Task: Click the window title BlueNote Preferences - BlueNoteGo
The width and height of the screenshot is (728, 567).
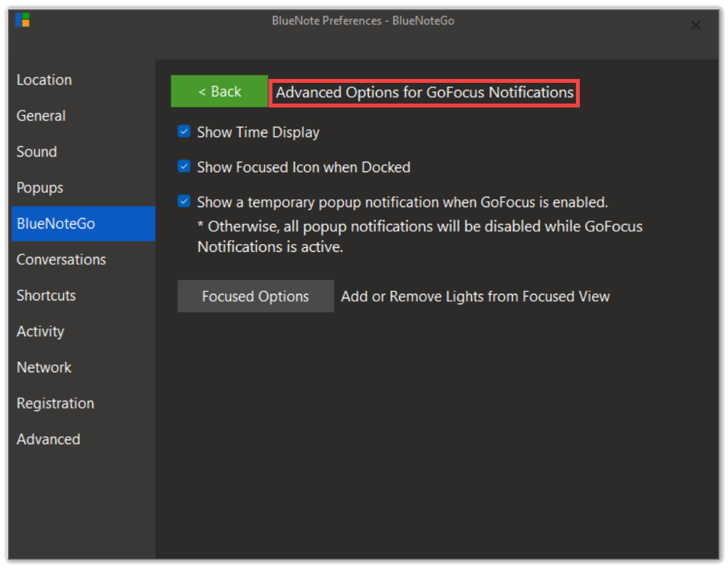Action: [362, 21]
